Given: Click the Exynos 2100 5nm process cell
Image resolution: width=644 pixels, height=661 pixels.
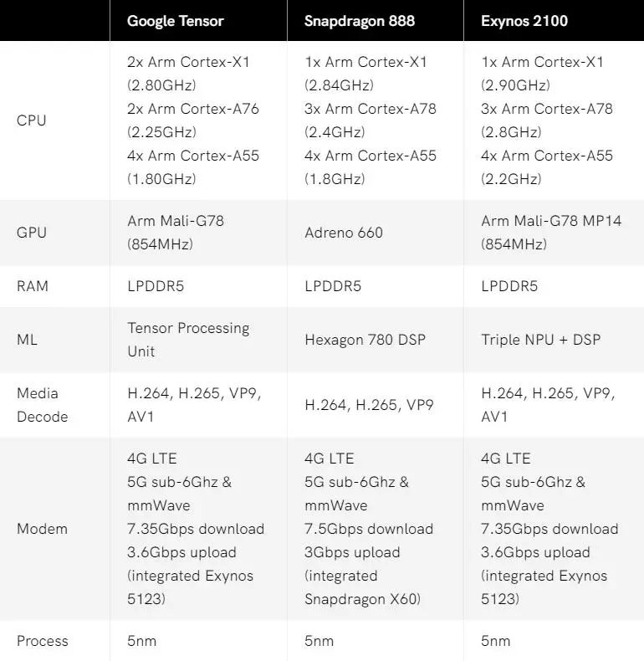Looking at the screenshot, I should click(495, 641).
